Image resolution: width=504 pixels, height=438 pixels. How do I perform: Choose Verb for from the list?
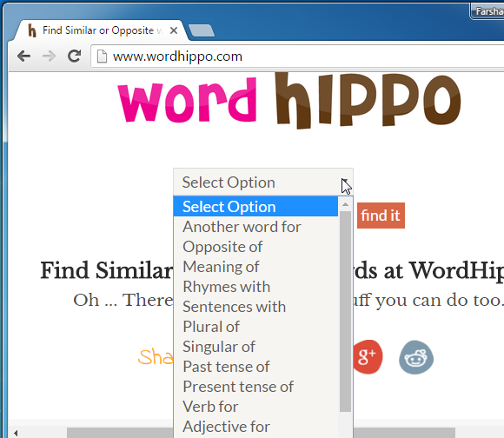click(x=255, y=406)
